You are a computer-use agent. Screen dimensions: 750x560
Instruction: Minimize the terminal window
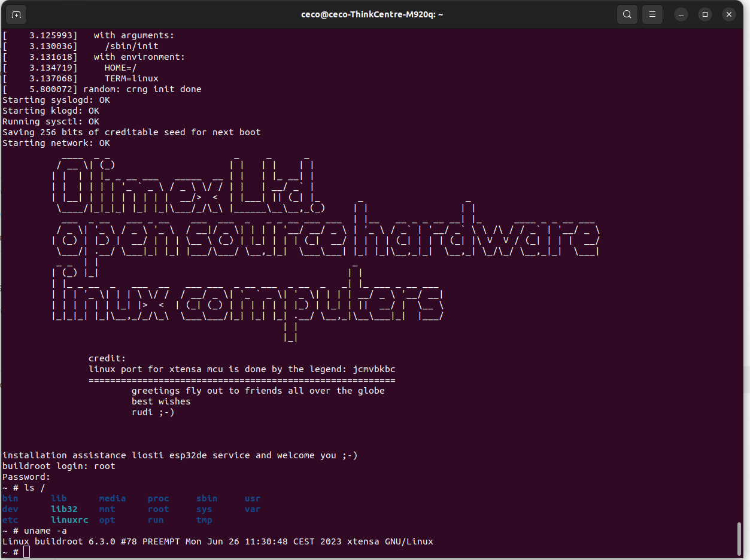click(x=682, y=14)
